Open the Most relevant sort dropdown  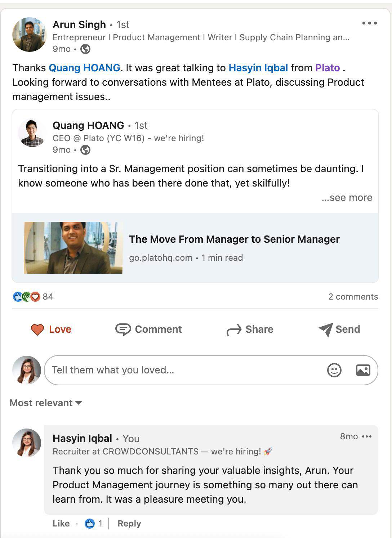click(x=46, y=403)
